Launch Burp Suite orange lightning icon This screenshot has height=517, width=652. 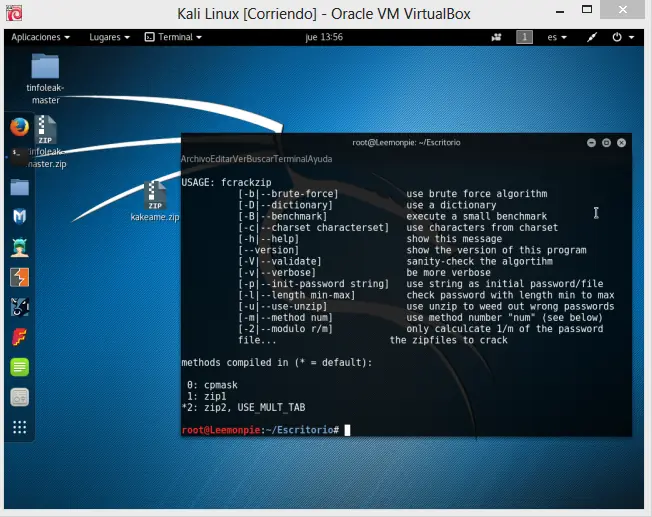[20, 277]
